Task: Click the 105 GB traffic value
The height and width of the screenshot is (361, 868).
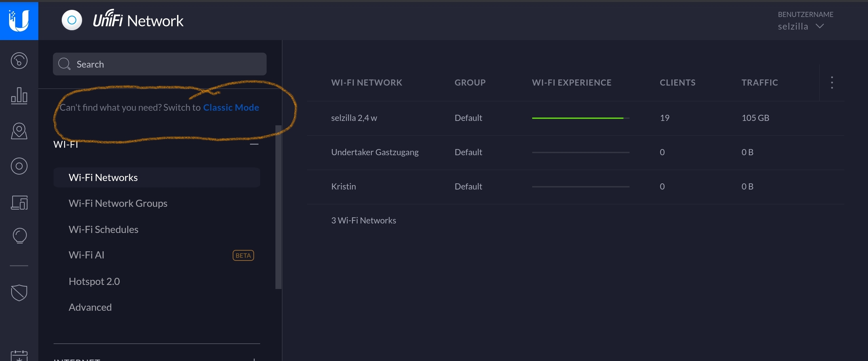Action: (755, 118)
